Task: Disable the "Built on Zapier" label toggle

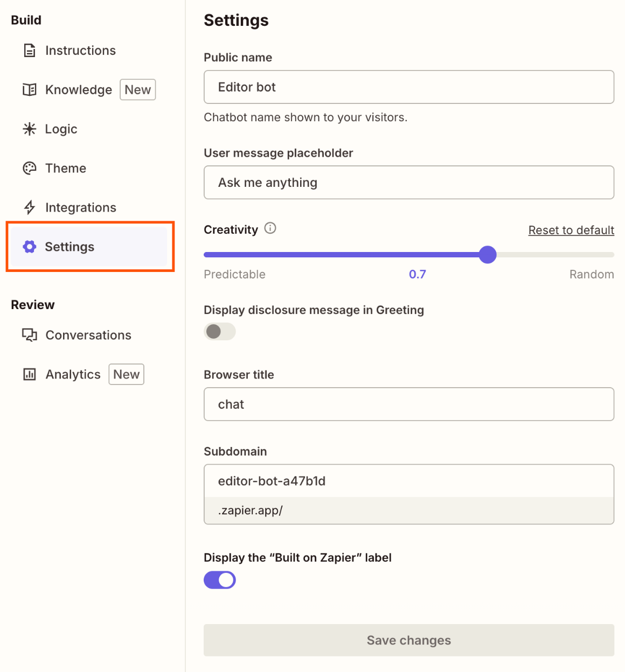Action: click(220, 580)
